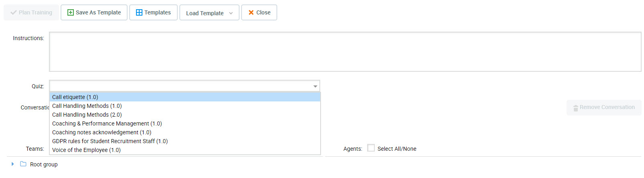The image size is (644, 178).
Task: Open the Load Template dropdown
Action: 209,13
